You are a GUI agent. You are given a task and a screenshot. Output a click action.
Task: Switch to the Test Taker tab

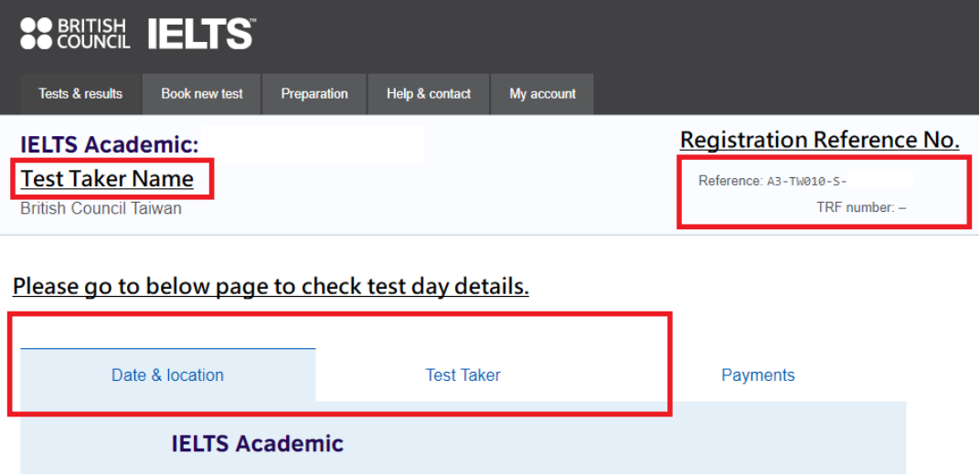[463, 375]
